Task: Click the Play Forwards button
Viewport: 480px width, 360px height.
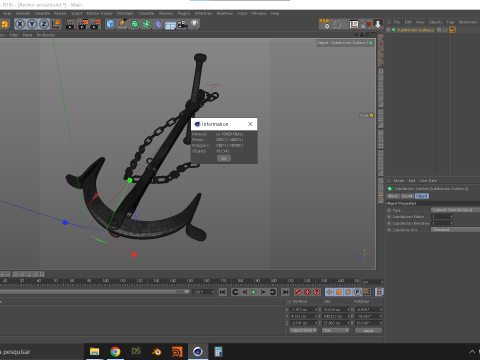Action: [x=254, y=292]
